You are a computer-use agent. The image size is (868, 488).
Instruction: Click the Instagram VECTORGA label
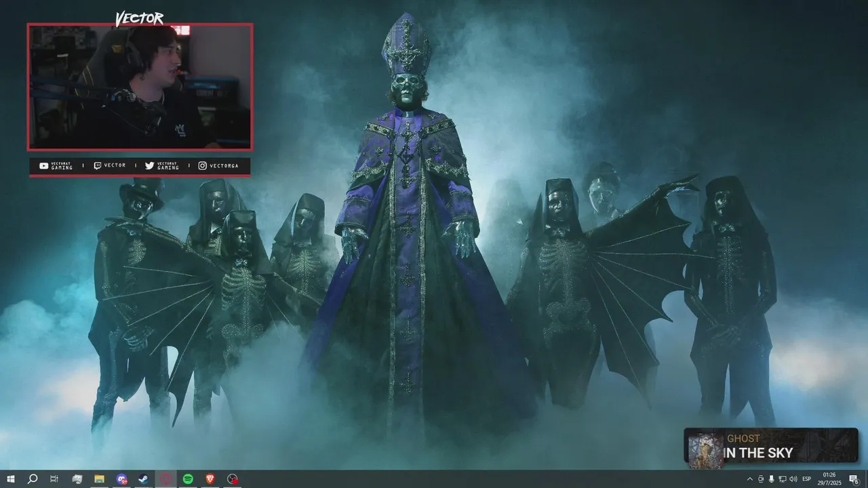point(218,166)
